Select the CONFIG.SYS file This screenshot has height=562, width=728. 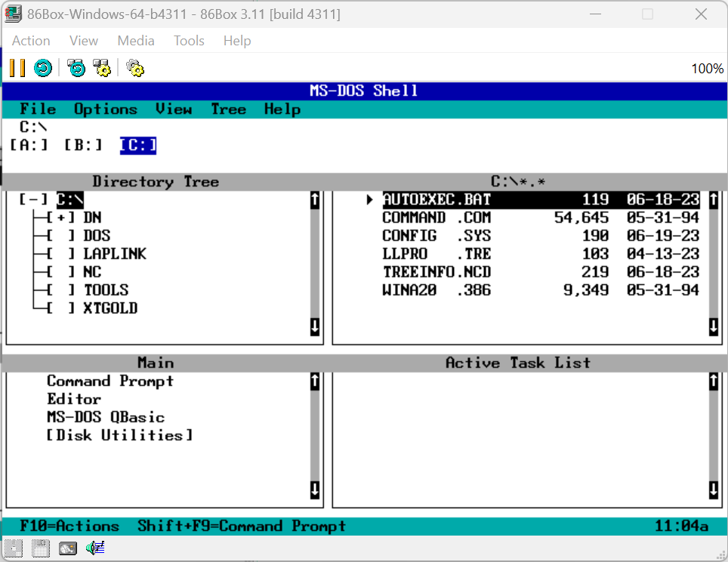pos(541,236)
